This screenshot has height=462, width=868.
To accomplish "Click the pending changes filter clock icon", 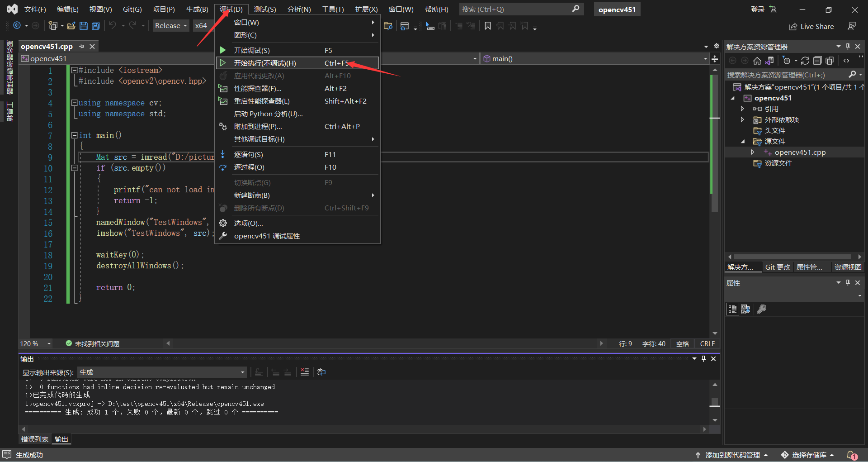I will click(x=787, y=61).
